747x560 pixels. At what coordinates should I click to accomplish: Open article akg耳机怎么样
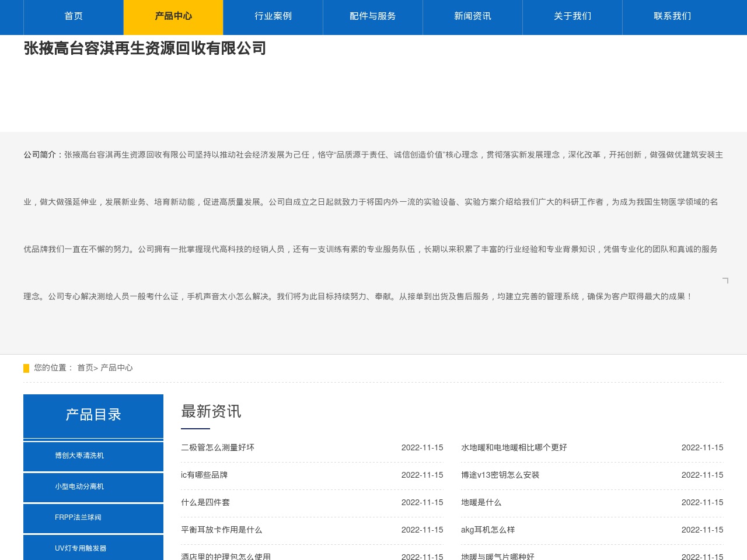(x=488, y=530)
